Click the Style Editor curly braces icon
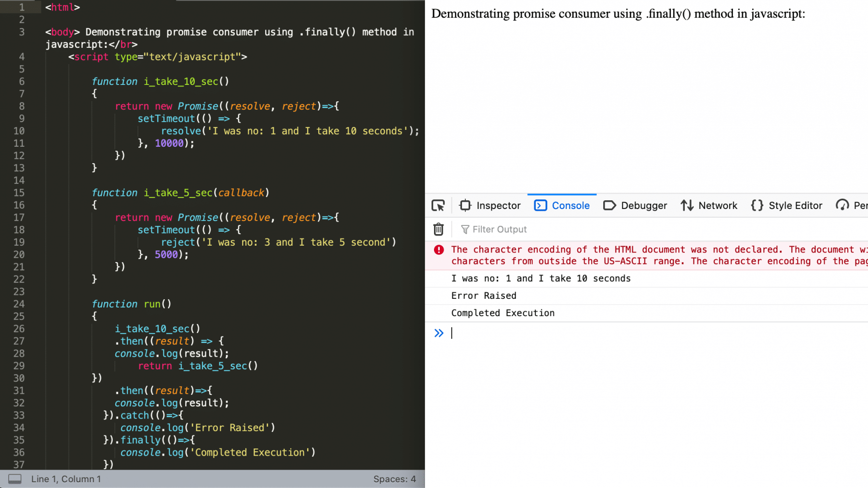The width and height of the screenshot is (868, 488). (x=757, y=205)
